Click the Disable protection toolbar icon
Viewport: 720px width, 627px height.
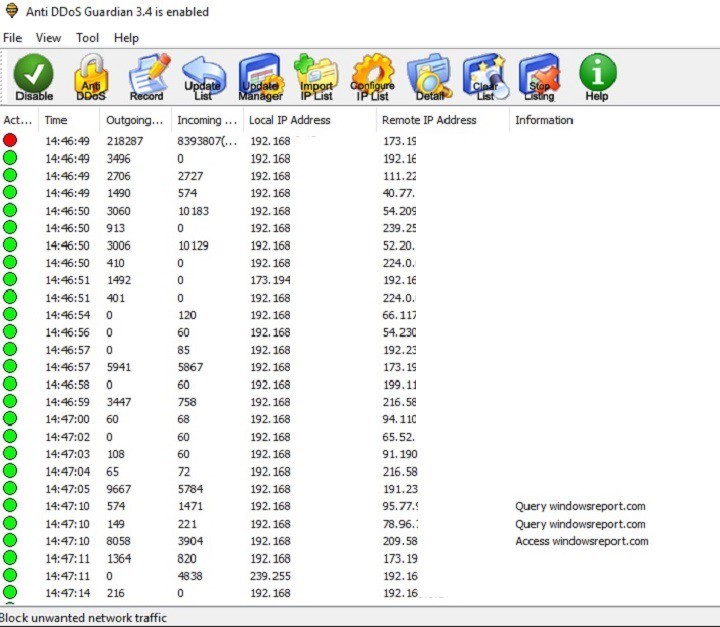pos(34,77)
